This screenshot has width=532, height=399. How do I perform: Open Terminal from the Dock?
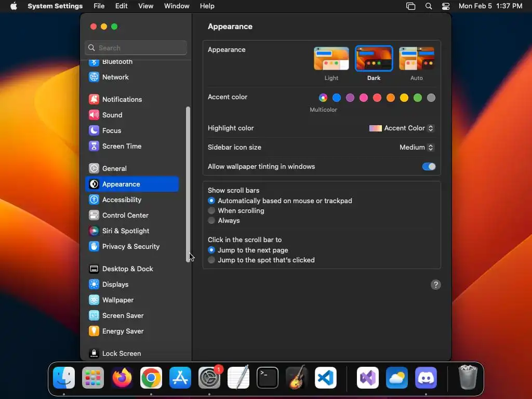point(268,378)
